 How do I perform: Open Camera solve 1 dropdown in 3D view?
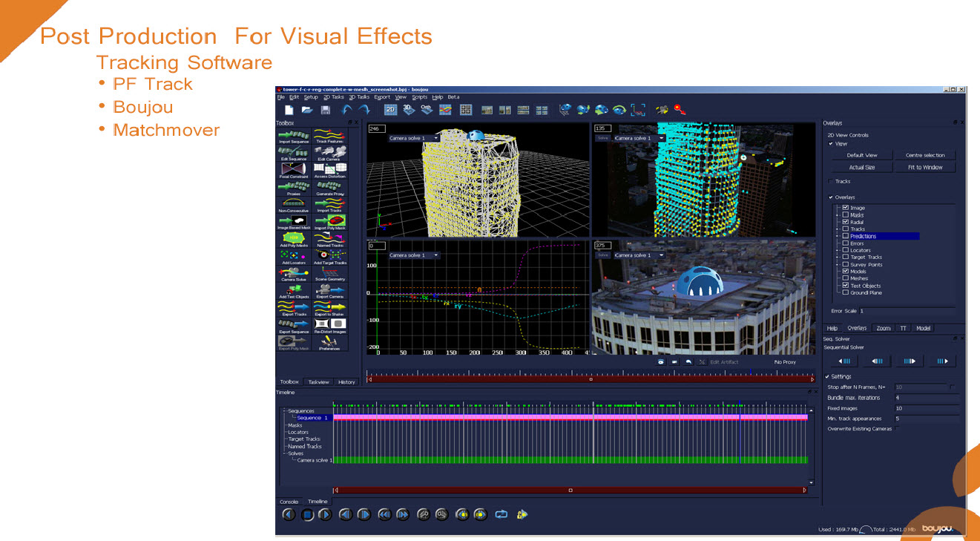tap(414, 138)
